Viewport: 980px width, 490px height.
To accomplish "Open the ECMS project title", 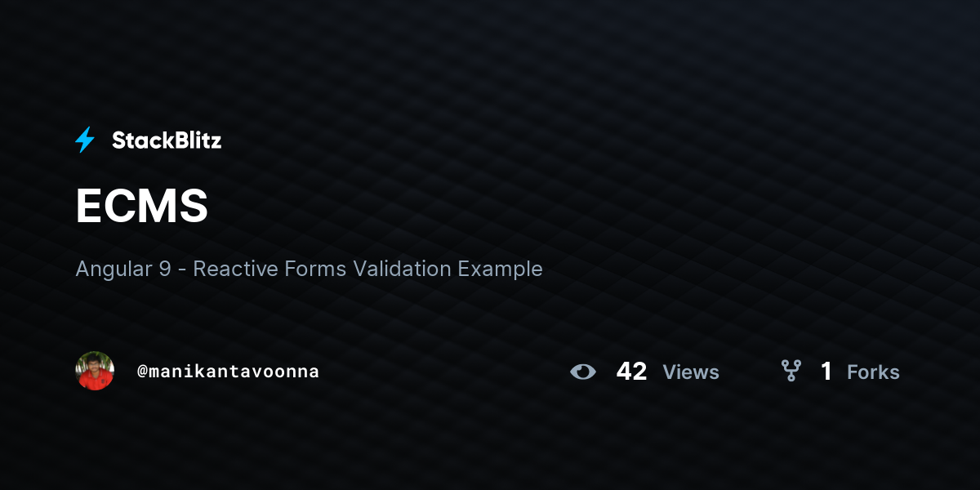I will coord(142,206).
